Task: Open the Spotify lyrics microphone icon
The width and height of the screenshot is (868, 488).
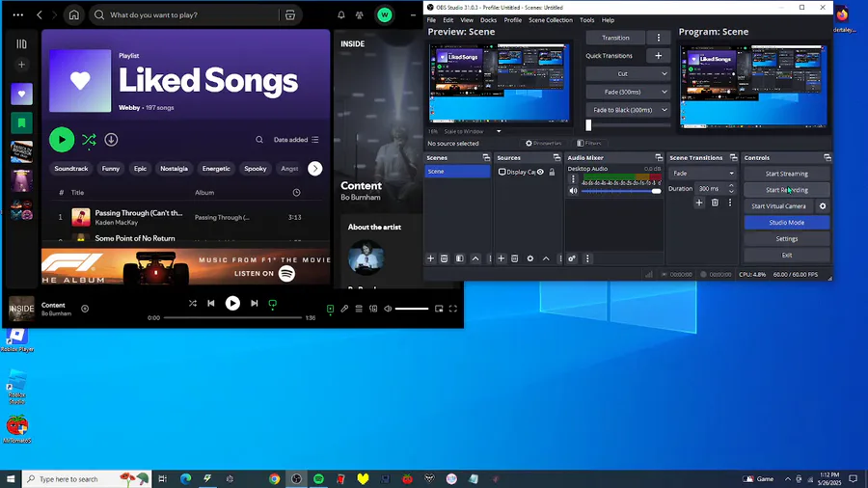Action: click(344, 309)
